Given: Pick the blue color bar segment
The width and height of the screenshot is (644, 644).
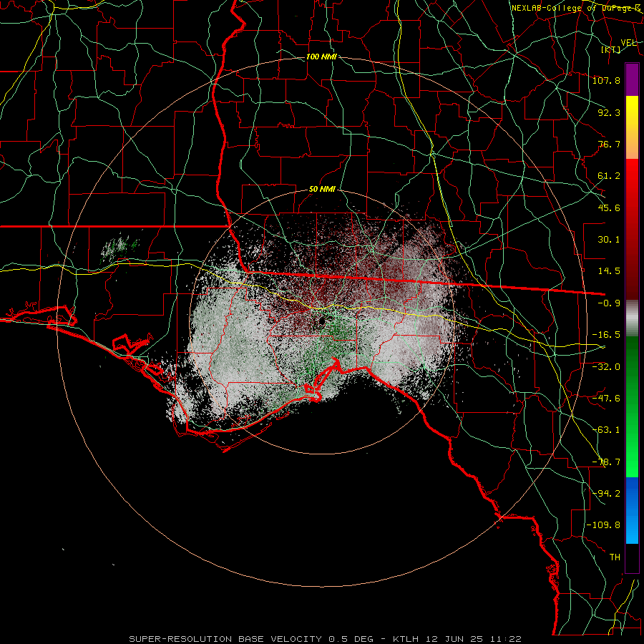Looking at the screenshot, I should coord(632,493).
